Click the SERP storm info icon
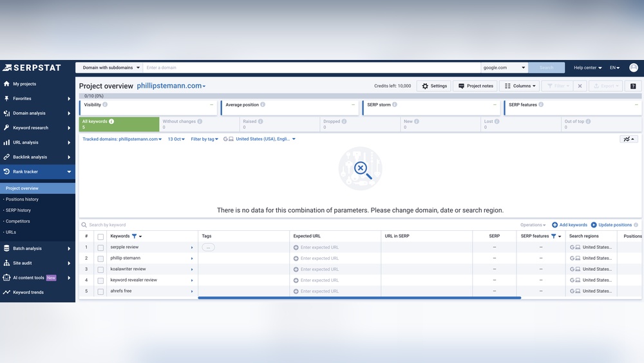 pyautogui.click(x=395, y=104)
